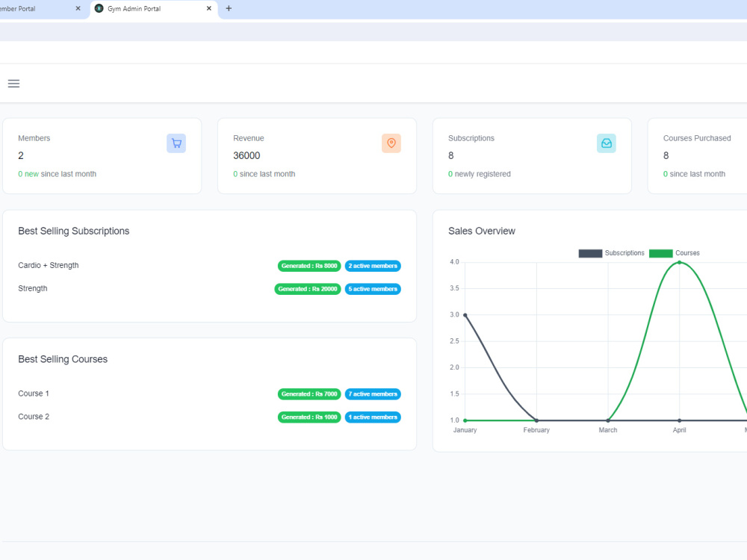Select the Cardio + Strength subscription row
The width and height of the screenshot is (747, 560).
210,266
